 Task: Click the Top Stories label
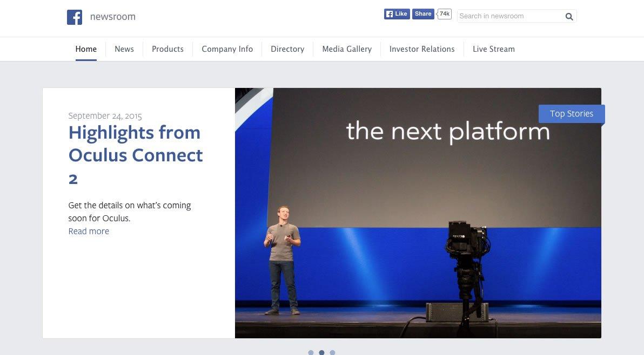point(571,114)
